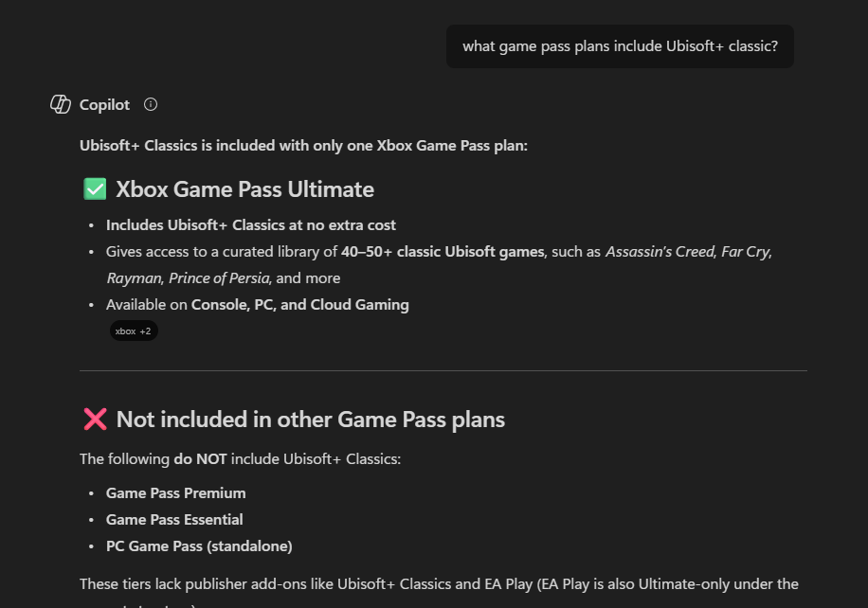
Task: Click the "Game Pass Premium" list item
Action: (x=175, y=493)
